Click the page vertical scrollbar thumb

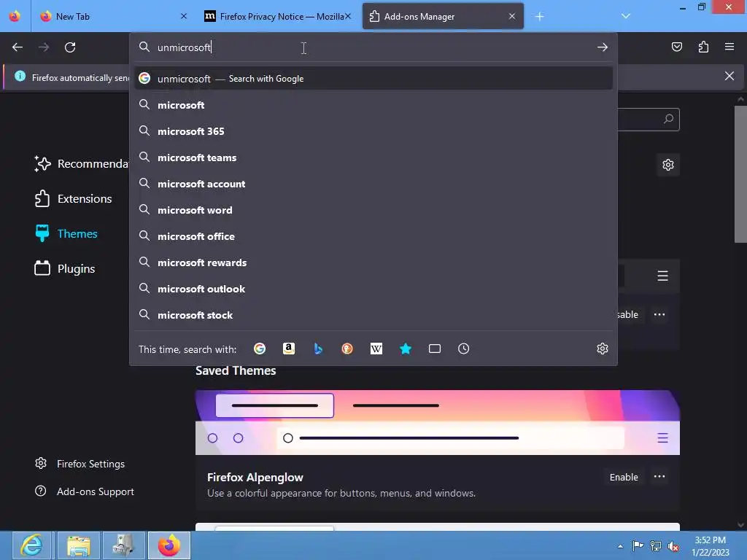[x=740, y=174]
